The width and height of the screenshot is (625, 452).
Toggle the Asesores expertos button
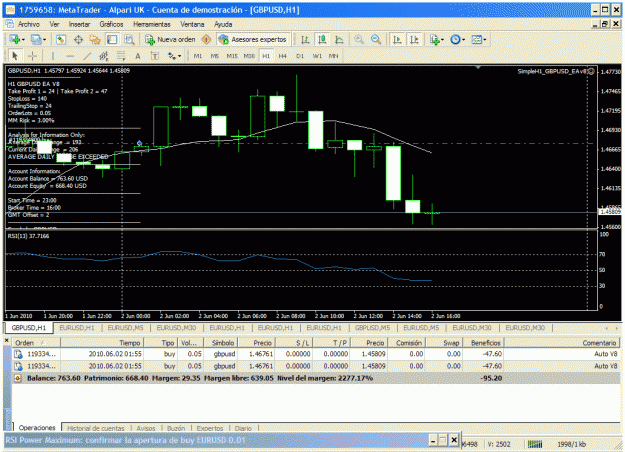coord(253,39)
